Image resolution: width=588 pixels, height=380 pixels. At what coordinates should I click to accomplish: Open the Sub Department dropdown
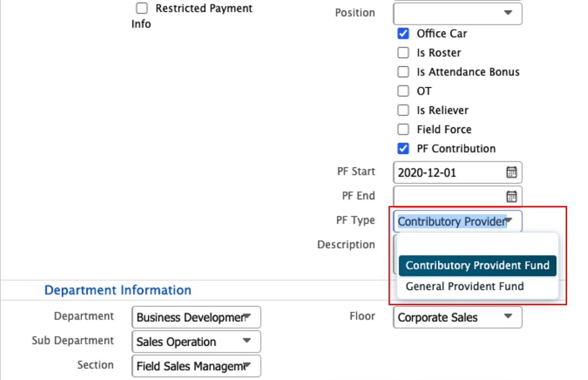[196, 342]
